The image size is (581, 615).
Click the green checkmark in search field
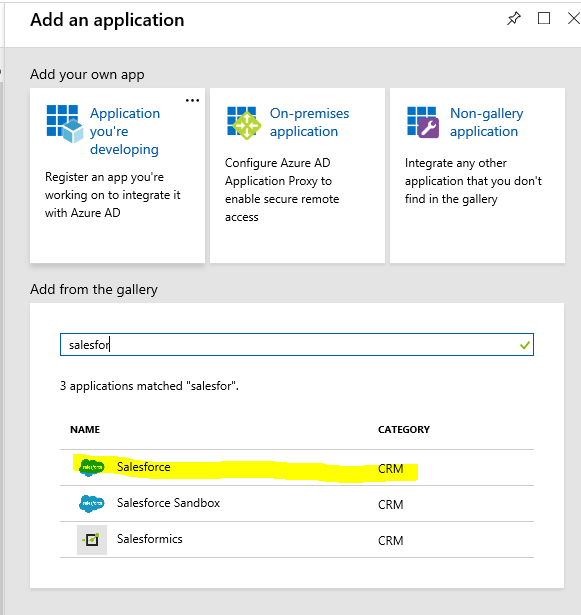[x=525, y=345]
